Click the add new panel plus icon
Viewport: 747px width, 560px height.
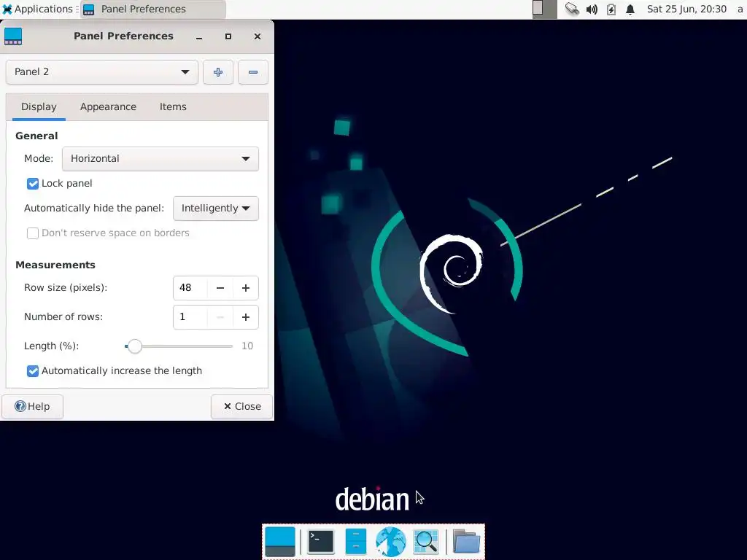pyautogui.click(x=218, y=72)
